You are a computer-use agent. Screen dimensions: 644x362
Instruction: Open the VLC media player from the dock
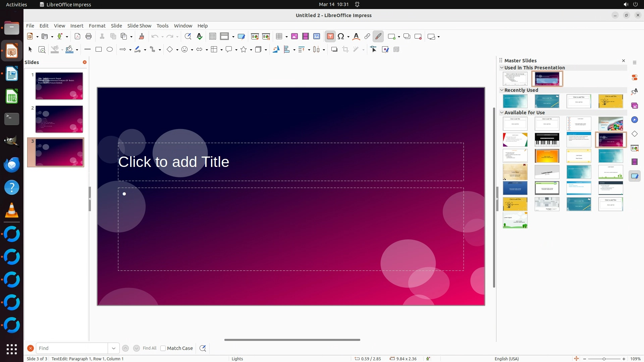tap(12, 210)
